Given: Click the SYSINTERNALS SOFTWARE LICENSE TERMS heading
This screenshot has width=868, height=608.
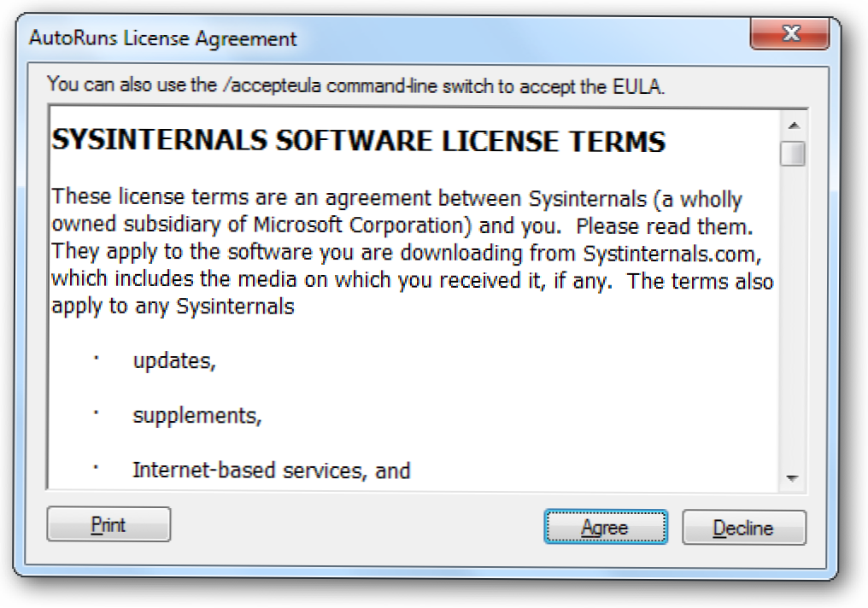Looking at the screenshot, I should pos(359,141).
